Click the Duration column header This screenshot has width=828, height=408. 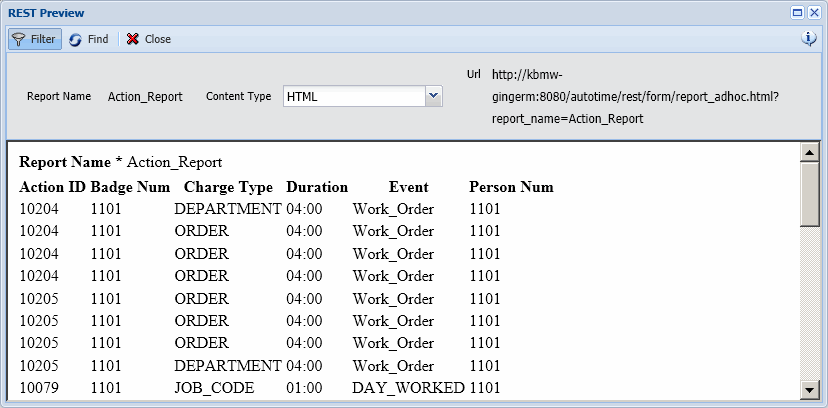[x=317, y=187]
